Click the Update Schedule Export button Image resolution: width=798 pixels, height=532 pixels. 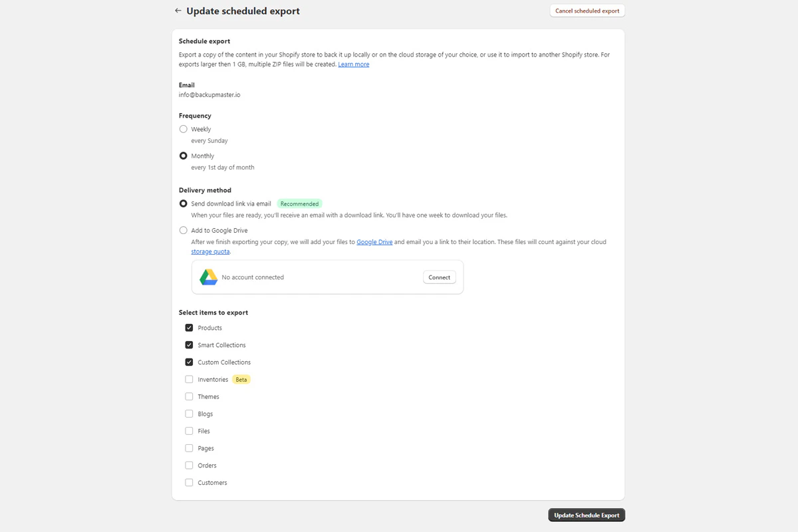click(x=587, y=515)
